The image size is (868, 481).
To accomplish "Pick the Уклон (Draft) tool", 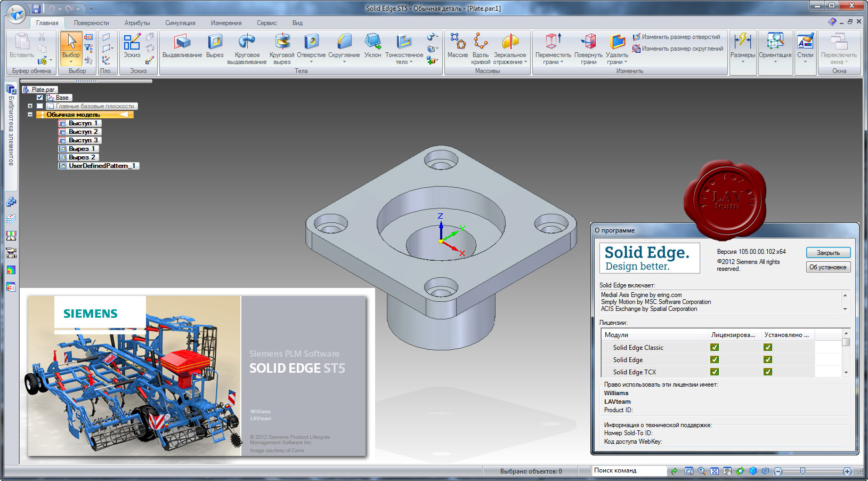I will (x=372, y=46).
